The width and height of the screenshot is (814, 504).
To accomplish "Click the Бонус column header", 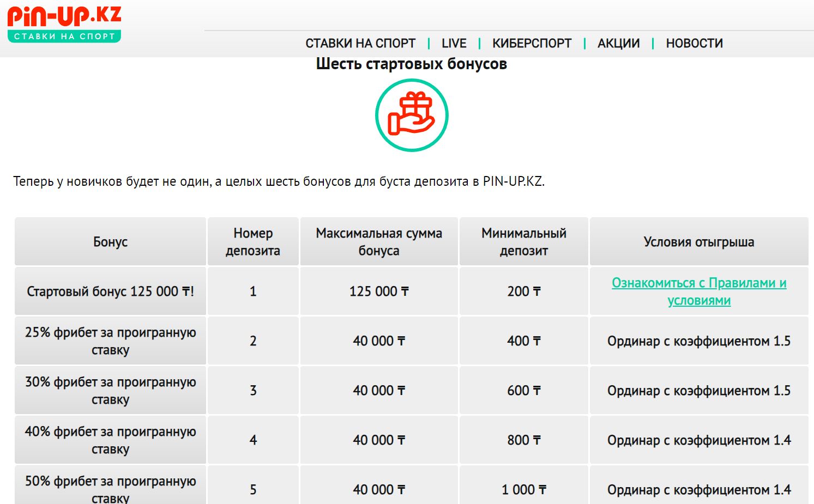I will [110, 242].
